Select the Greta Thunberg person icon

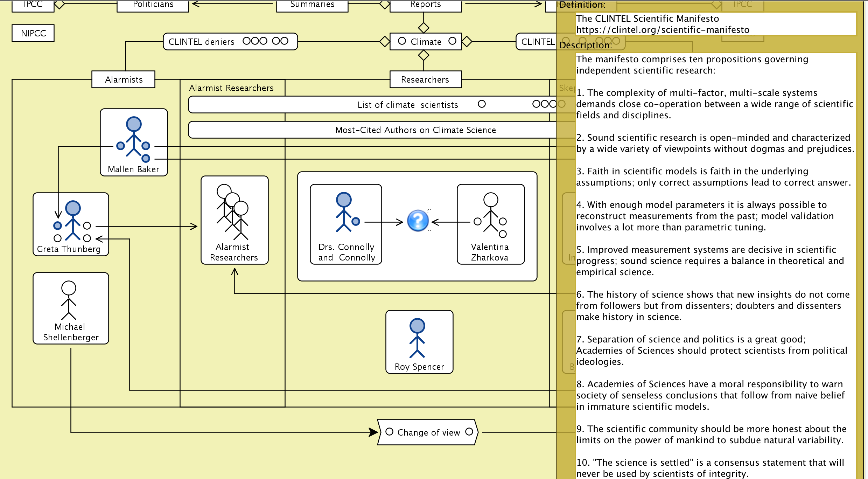pos(72,221)
